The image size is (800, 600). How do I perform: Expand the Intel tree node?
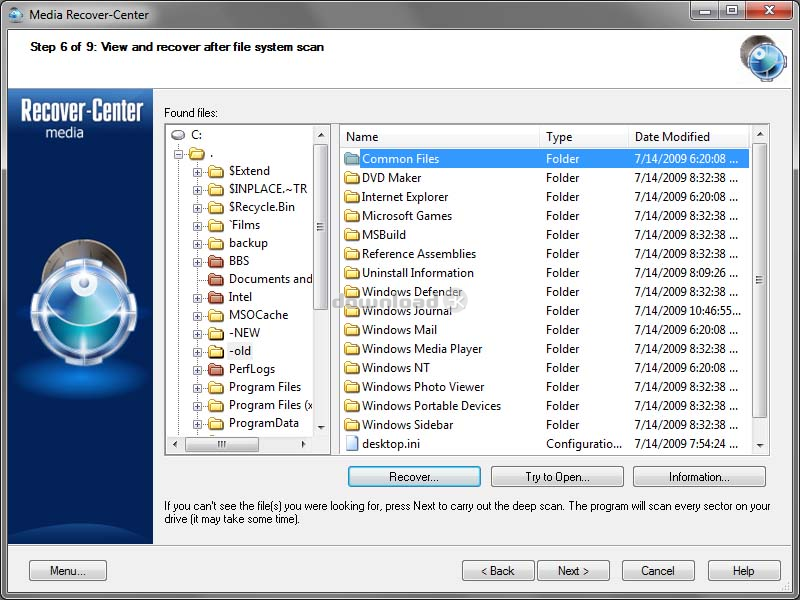(x=197, y=298)
